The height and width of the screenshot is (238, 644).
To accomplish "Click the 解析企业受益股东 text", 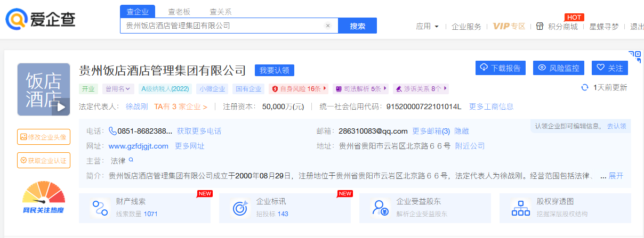I will click(x=422, y=214).
